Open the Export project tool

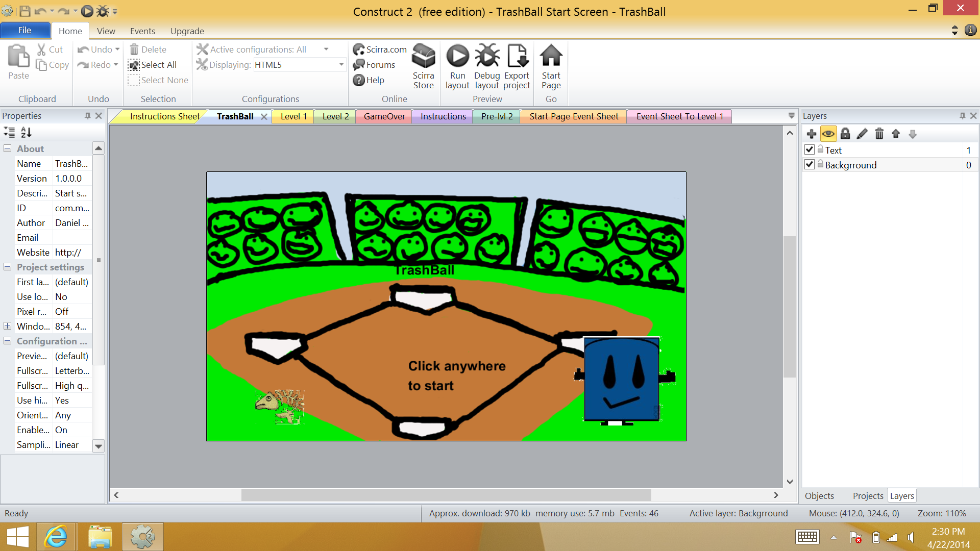pyautogui.click(x=517, y=57)
